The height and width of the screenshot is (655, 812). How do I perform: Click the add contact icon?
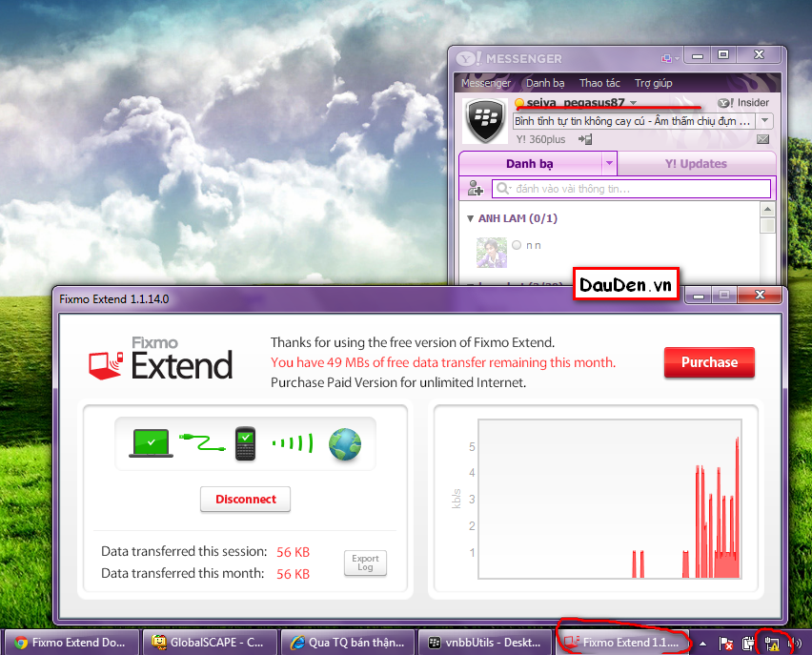point(475,188)
